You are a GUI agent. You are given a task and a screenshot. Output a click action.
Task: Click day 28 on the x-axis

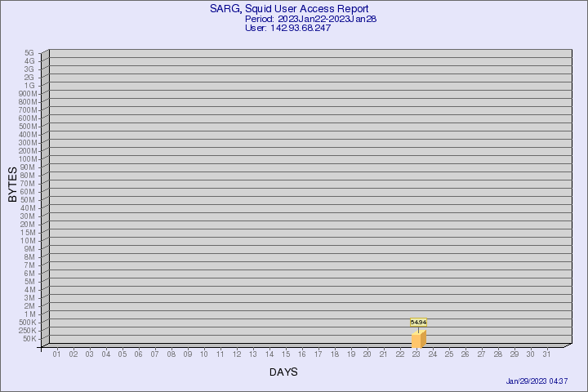[498, 354]
